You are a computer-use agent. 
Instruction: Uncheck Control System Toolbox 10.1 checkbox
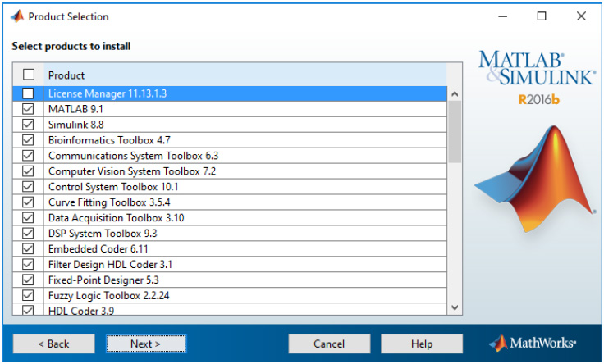(x=28, y=187)
